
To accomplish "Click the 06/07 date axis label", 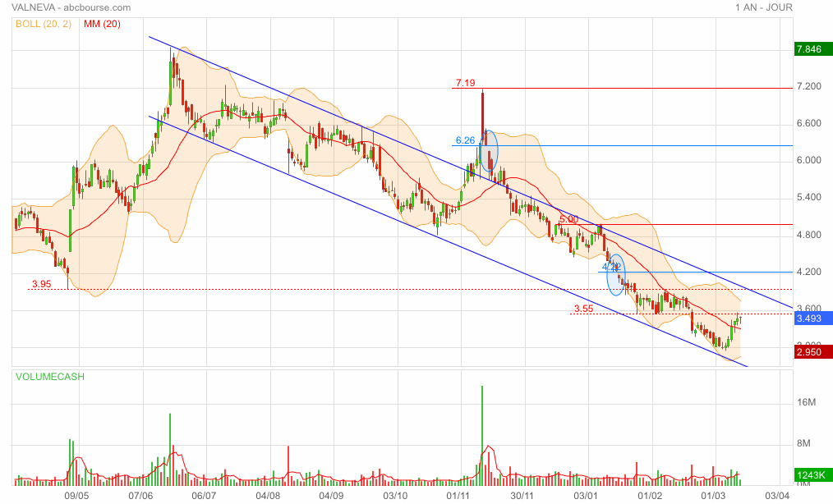I will 204,496.
